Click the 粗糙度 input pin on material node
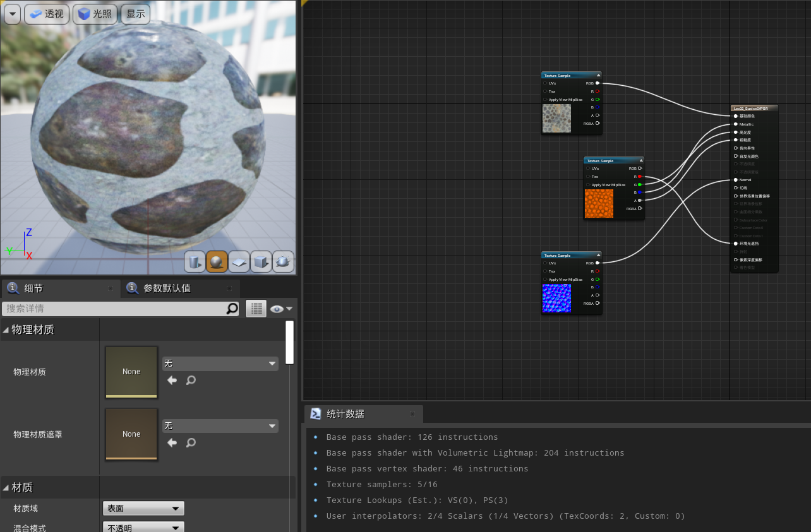The width and height of the screenshot is (811, 532). (736, 140)
